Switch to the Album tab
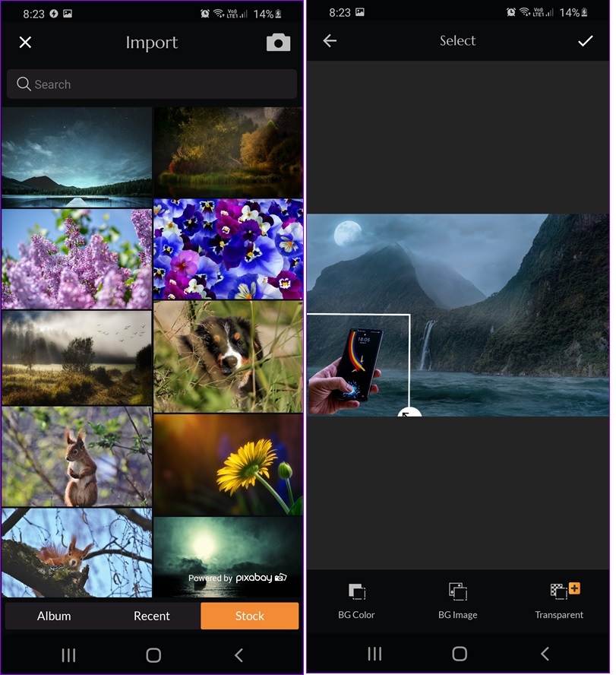The image size is (616, 675). point(54,616)
